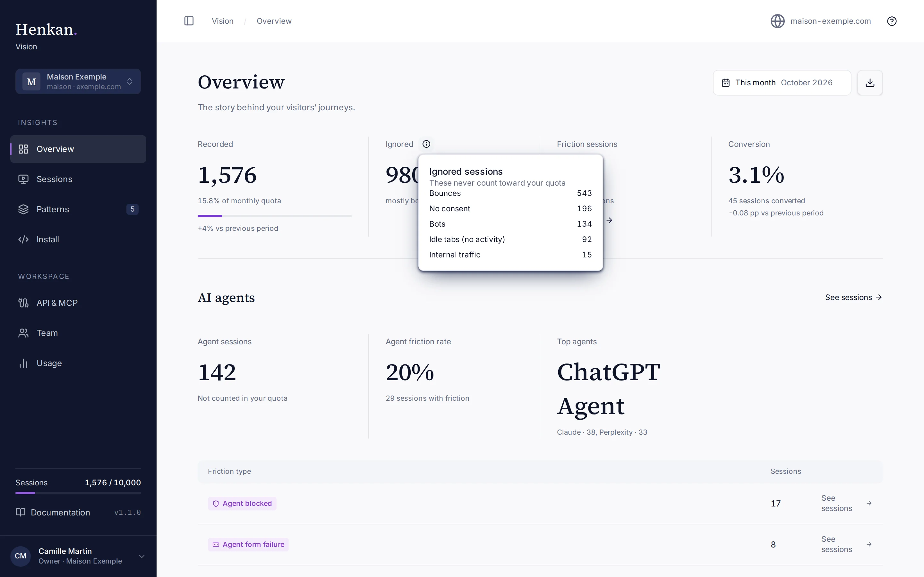
Task: Expand the Maison Exemple workspace switcher
Action: (x=78, y=81)
